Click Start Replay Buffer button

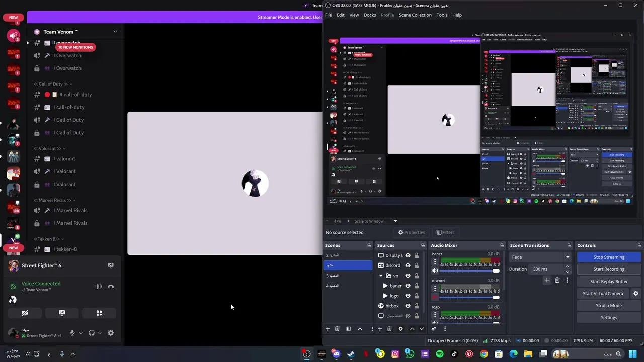[609, 281]
